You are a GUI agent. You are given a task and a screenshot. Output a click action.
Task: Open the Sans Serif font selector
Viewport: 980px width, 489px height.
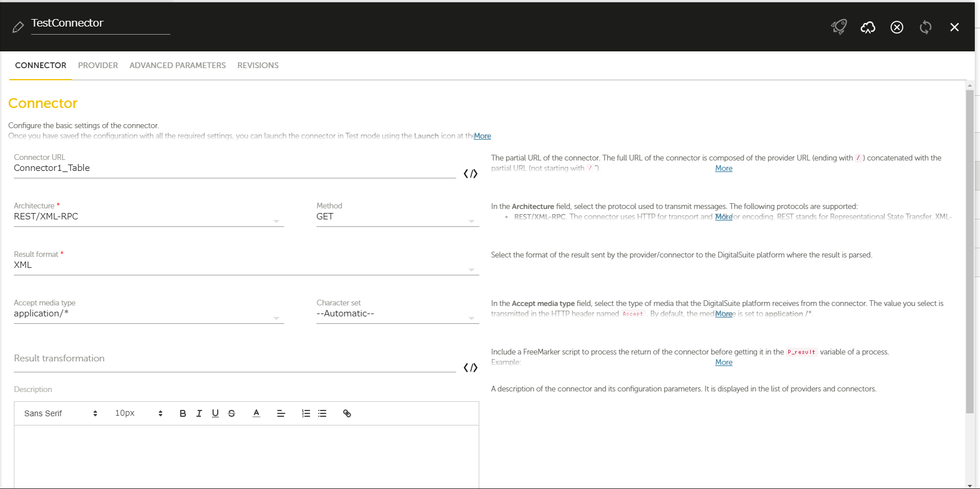point(61,413)
